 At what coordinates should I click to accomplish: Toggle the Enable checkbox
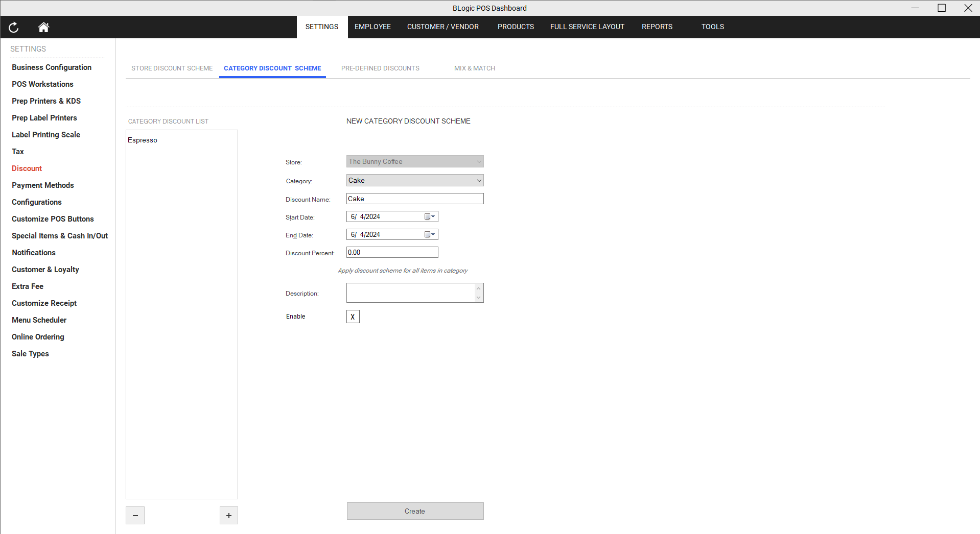pyautogui.click(x=353, y=317)
